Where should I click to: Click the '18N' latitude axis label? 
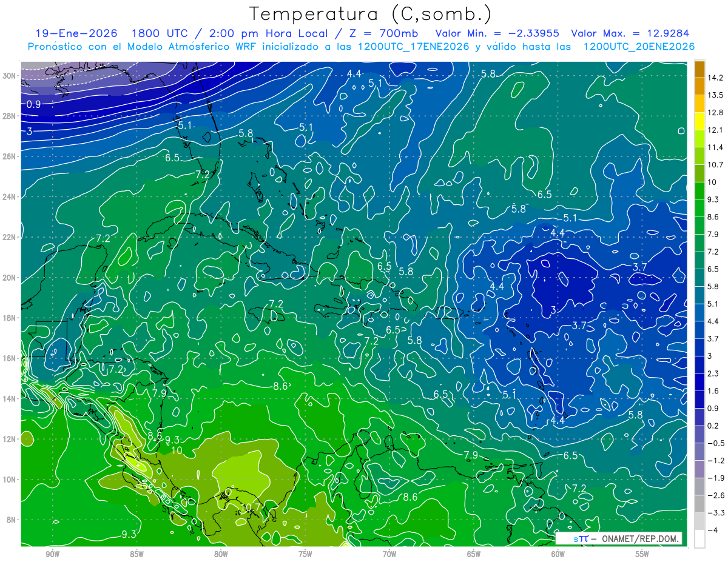tap(9, 318)
